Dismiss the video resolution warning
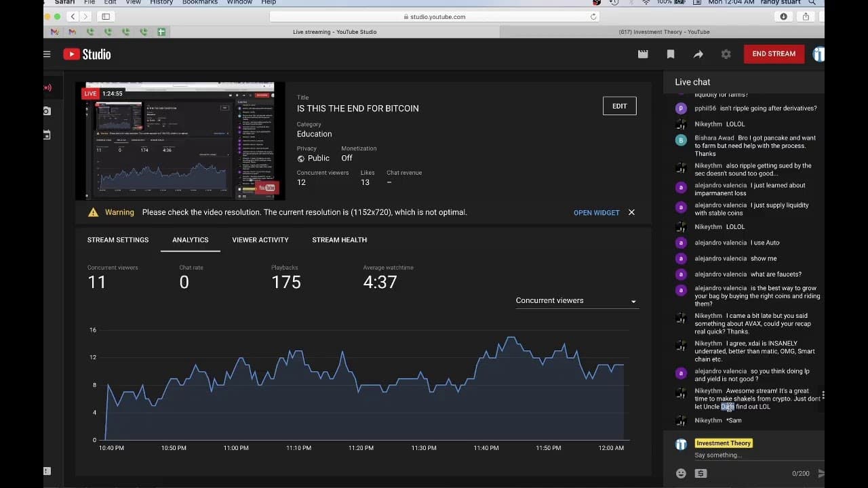868x488 pixels. 631,212
